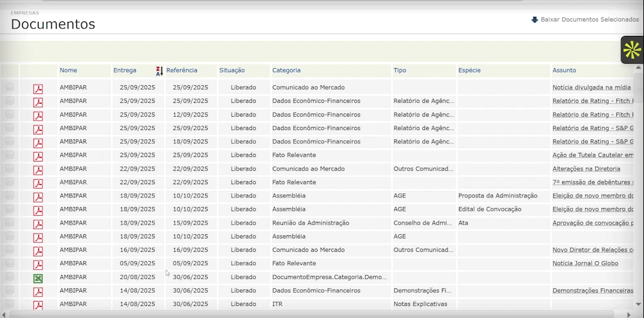Click the Nome column header
Image resolution: width=644 pixels, height=318 pixels.
[68, 70]
